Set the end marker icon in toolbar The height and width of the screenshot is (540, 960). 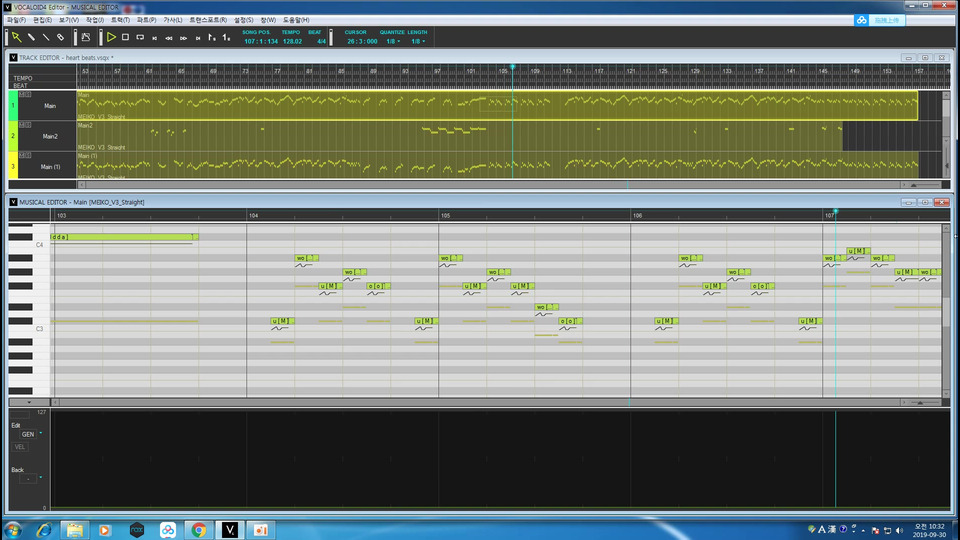(x=227, y=38)
